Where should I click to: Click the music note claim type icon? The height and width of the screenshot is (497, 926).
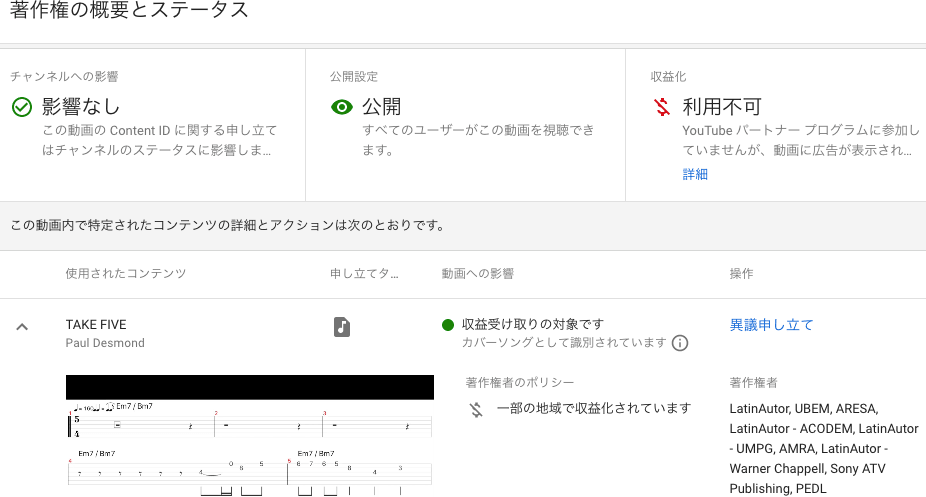[342, 326]
